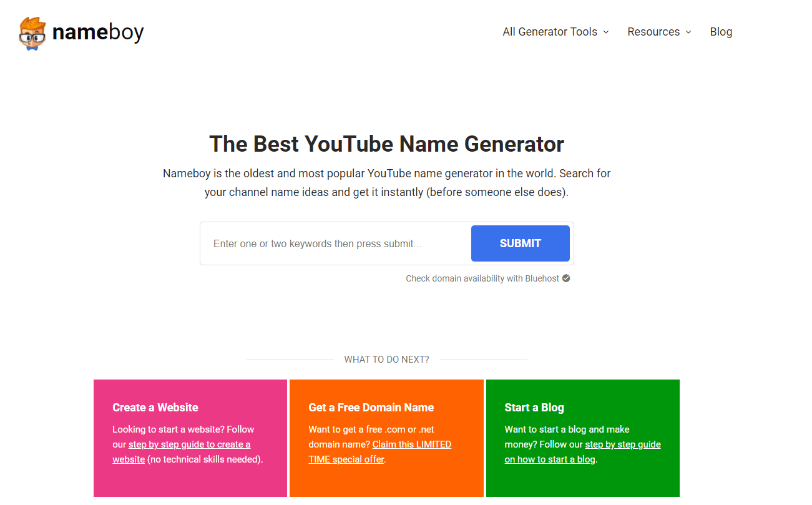Click the blue SUBMIT button

click(x=521, y=243)
